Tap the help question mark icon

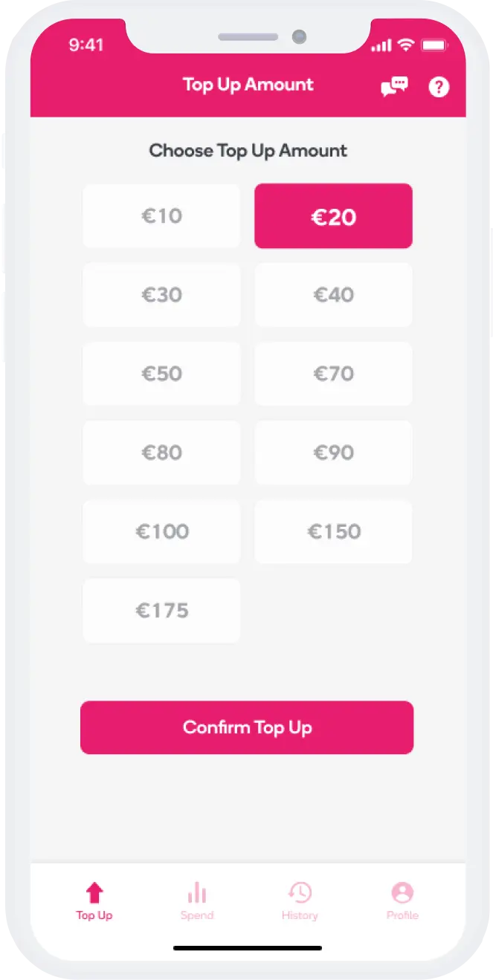click(x=439, y=87)
